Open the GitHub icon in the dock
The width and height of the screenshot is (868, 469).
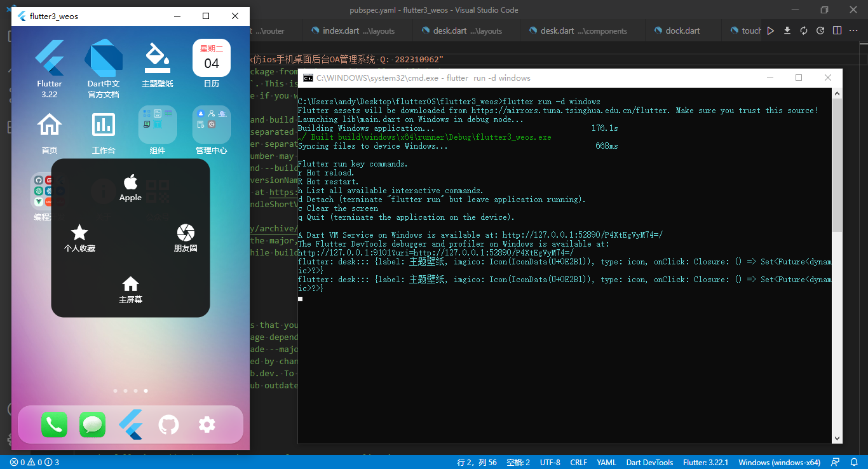(168, 425)
